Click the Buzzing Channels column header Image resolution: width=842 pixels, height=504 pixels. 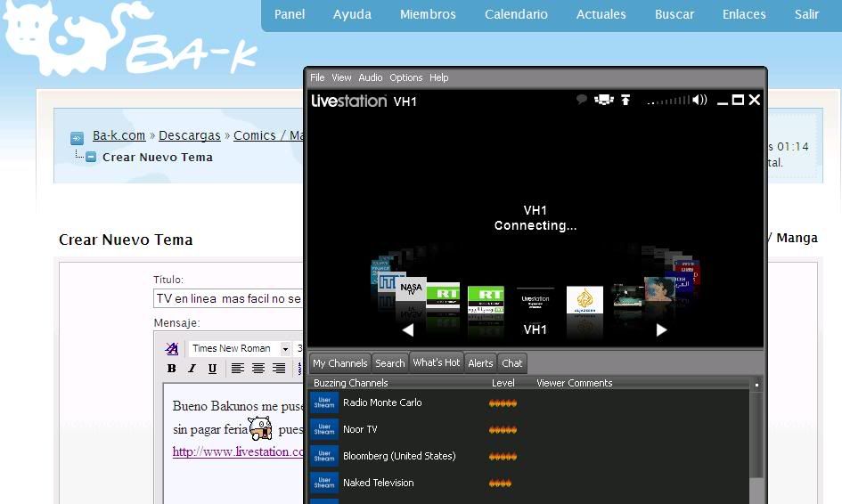tap(351, 383)
